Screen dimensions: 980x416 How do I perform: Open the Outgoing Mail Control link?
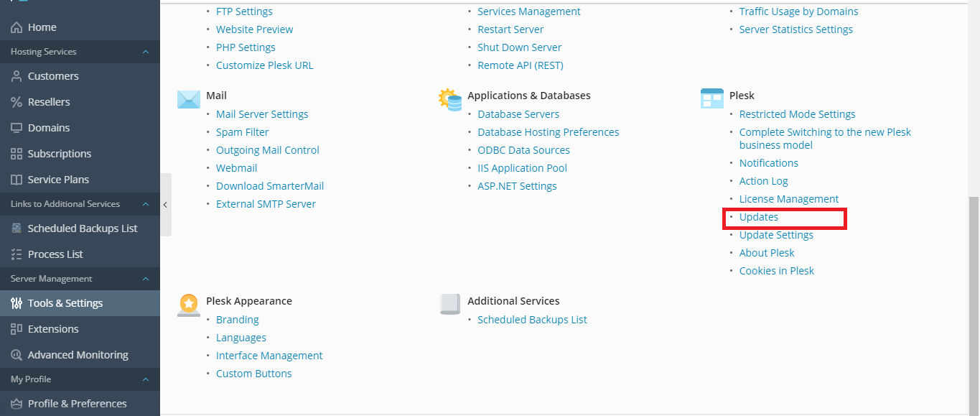click(x=268, y=150)
